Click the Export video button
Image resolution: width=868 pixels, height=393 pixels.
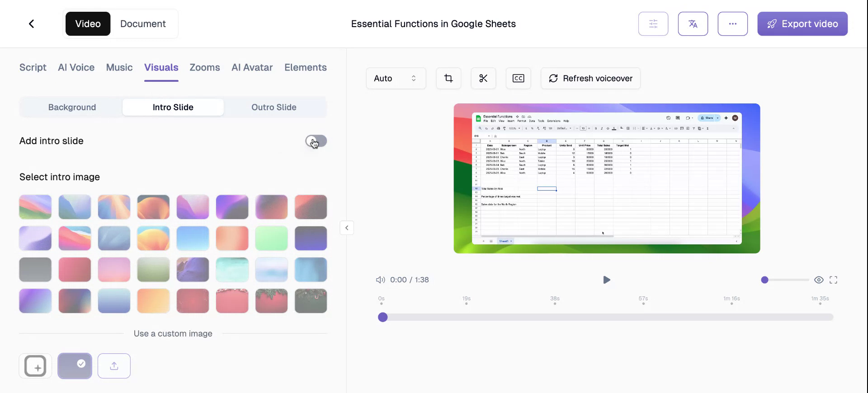(x=802, y=23)
